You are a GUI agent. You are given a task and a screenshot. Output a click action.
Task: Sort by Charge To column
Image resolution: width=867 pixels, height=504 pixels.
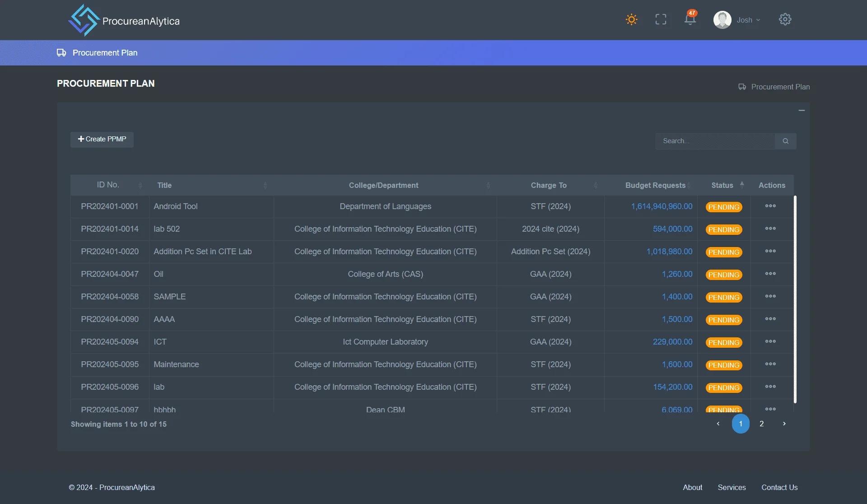point(550,185)
